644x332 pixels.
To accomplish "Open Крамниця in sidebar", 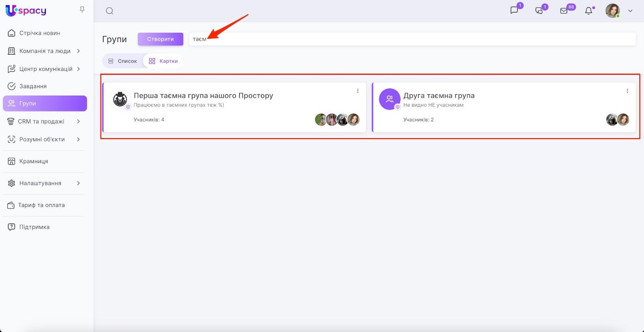I will pyautogui.click(x=34, y=161).
